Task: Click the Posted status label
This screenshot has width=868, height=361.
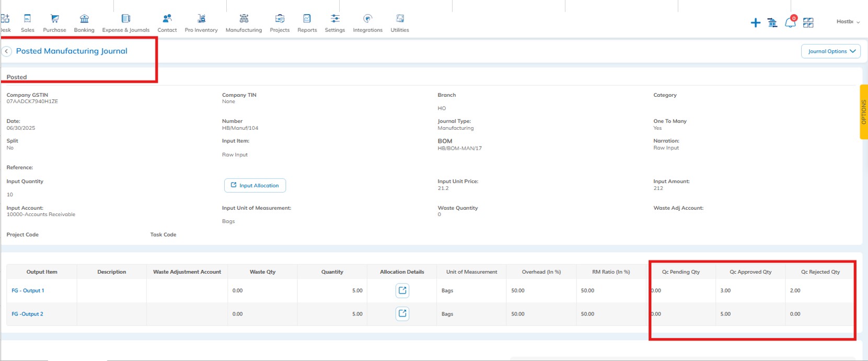Action: 17,77
